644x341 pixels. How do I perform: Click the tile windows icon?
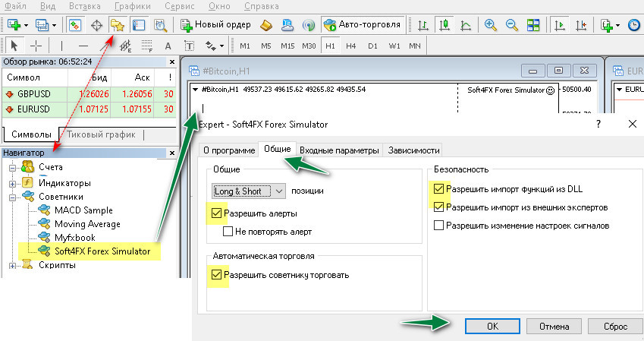coord(533,25)
